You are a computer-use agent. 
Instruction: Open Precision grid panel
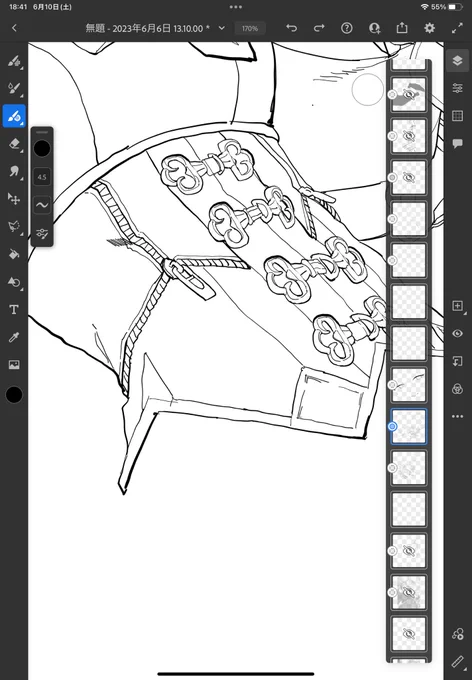click(457, 116)
